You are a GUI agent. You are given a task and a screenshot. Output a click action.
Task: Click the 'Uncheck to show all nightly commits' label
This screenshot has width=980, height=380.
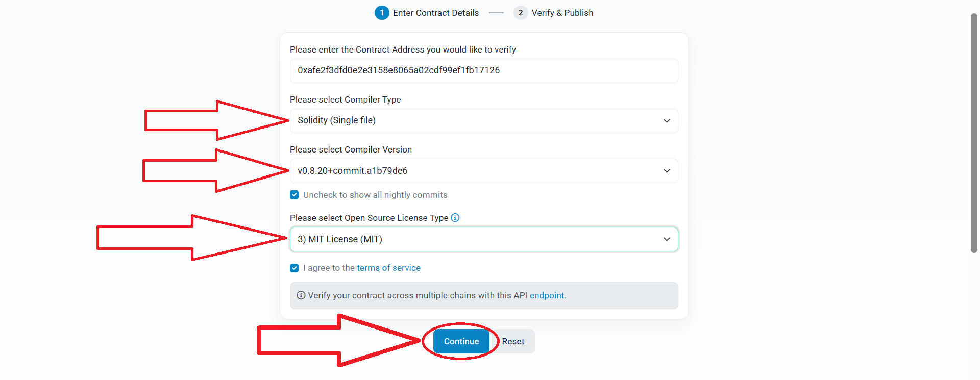(x=375, y=195)
